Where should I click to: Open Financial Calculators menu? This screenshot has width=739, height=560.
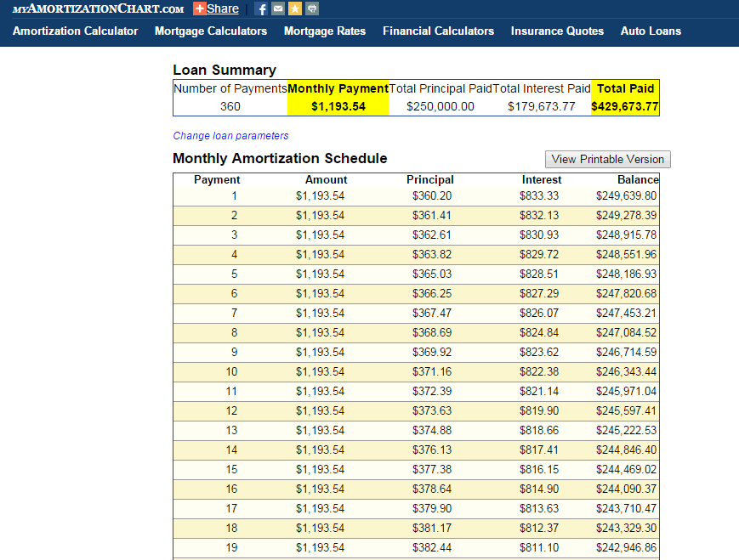pos(438,31)
